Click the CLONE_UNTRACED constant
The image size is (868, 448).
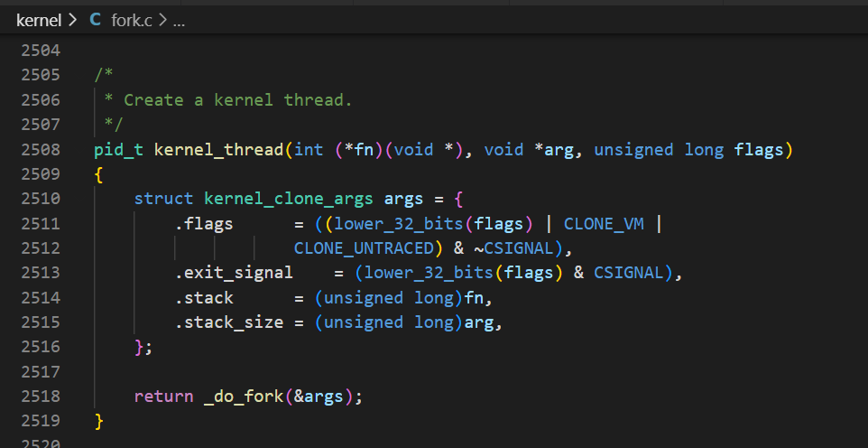[x=364, y=248]
